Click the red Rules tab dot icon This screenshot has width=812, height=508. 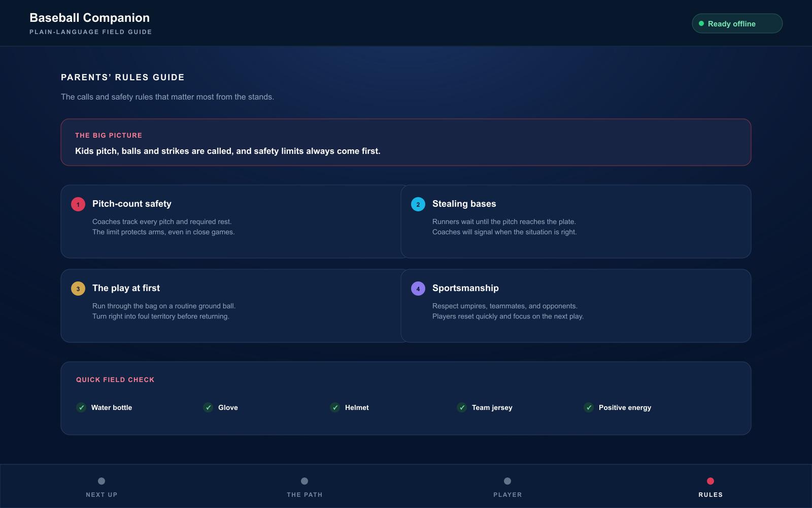click(710, 481)
